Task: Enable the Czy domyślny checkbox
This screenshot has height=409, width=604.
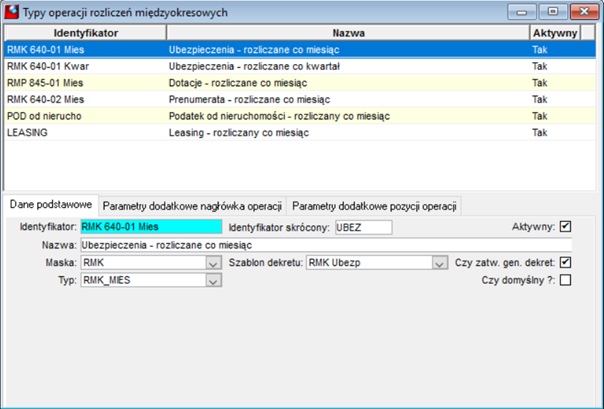Action: (565, 280)
